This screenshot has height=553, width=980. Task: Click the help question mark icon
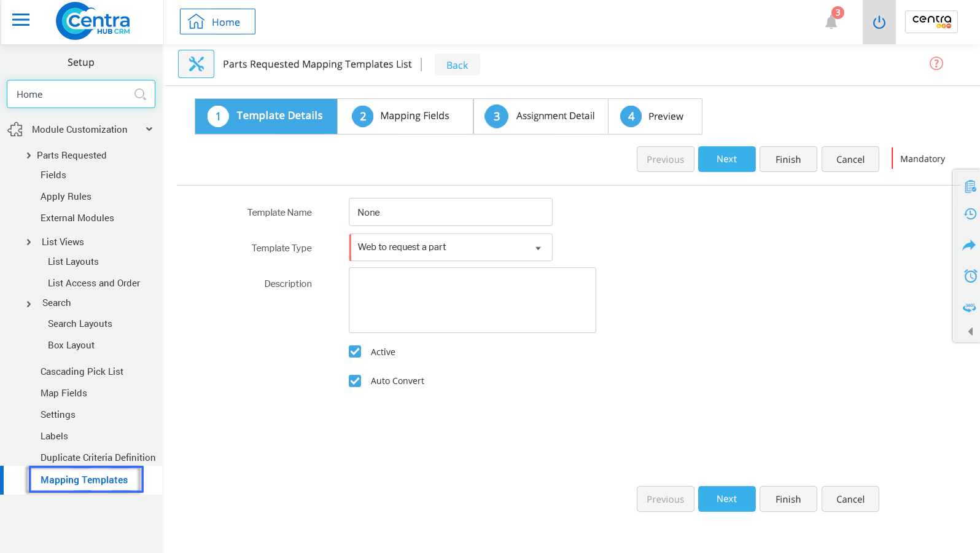[x=936, y=63]
